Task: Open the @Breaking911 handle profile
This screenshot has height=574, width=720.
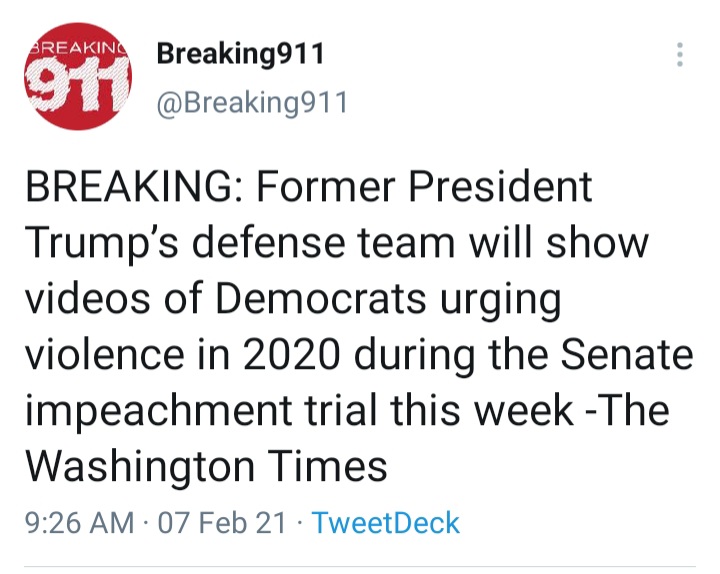Action: 252,103
